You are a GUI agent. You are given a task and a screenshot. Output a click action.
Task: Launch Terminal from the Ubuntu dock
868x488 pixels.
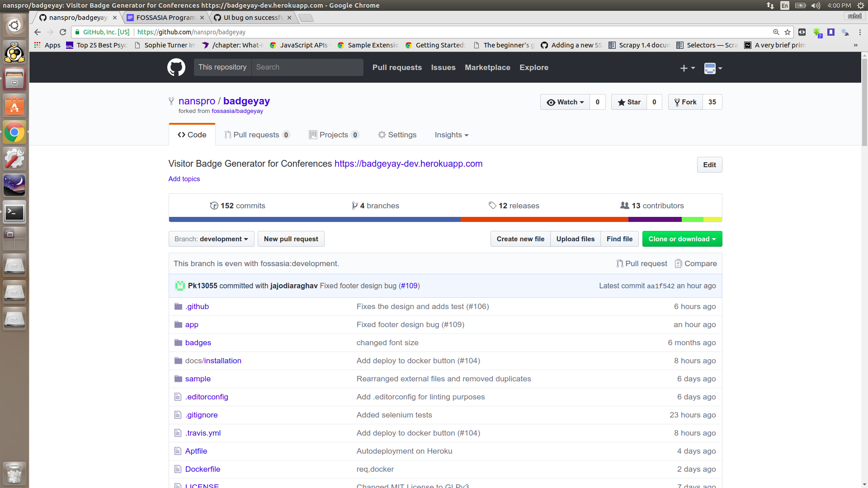coord(14,212)
